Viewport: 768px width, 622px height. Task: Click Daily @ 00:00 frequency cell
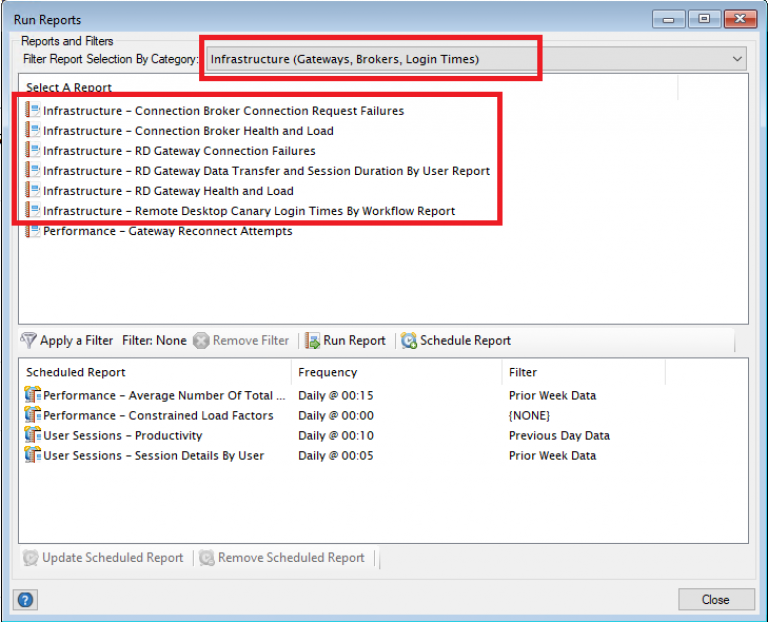[336, 415]
